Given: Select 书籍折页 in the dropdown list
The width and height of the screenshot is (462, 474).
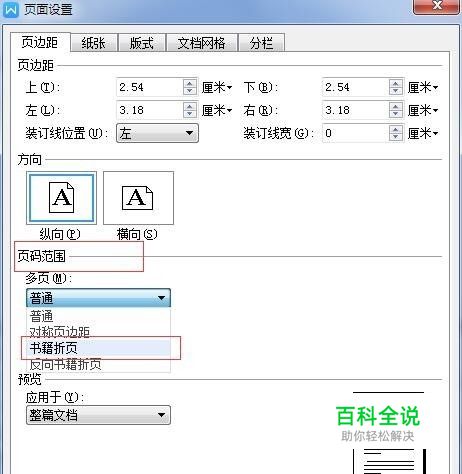Looking at the screenshot, I should pos(98,348).
